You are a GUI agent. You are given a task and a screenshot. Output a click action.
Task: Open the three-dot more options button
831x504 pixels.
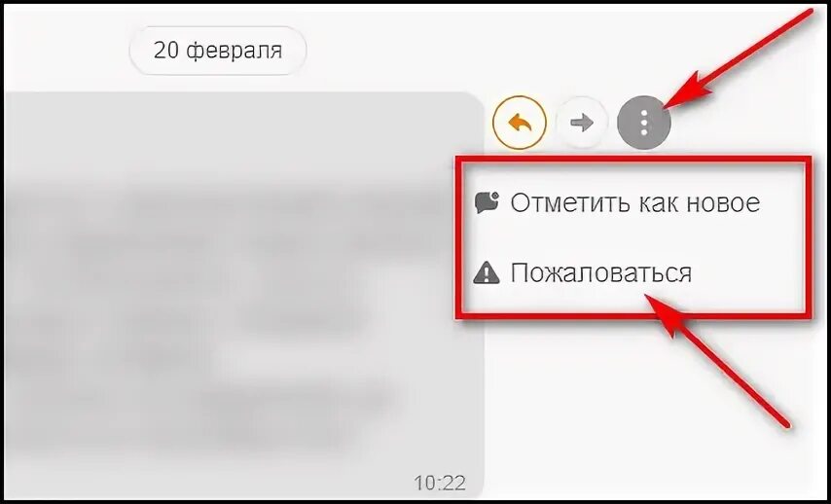644,123
